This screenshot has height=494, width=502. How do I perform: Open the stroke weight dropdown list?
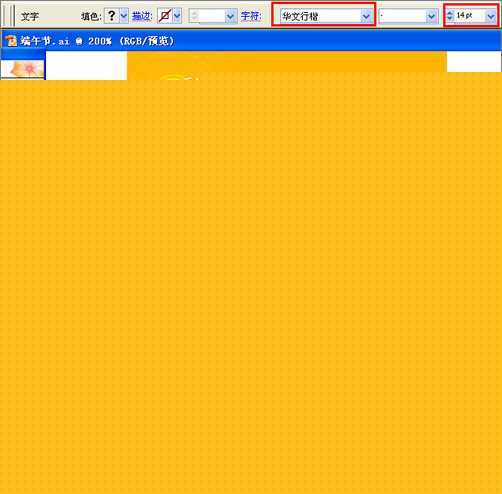(230, 16)
